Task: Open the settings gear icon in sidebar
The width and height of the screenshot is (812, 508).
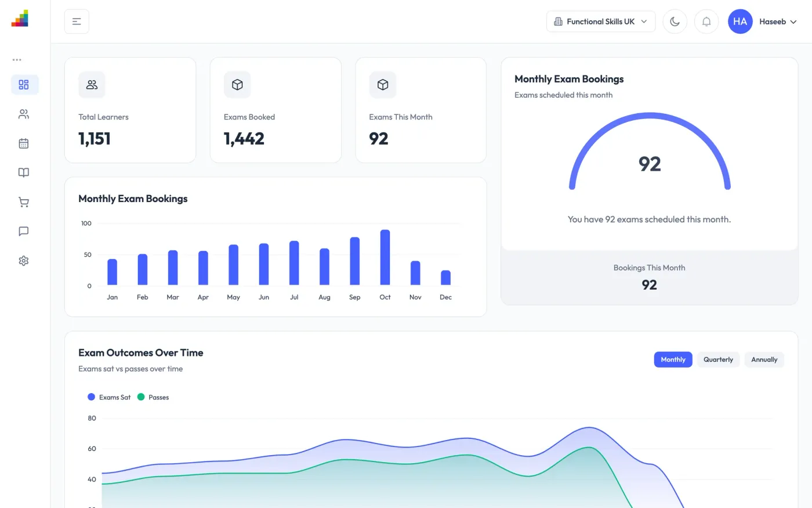Action: pos(24,261)
